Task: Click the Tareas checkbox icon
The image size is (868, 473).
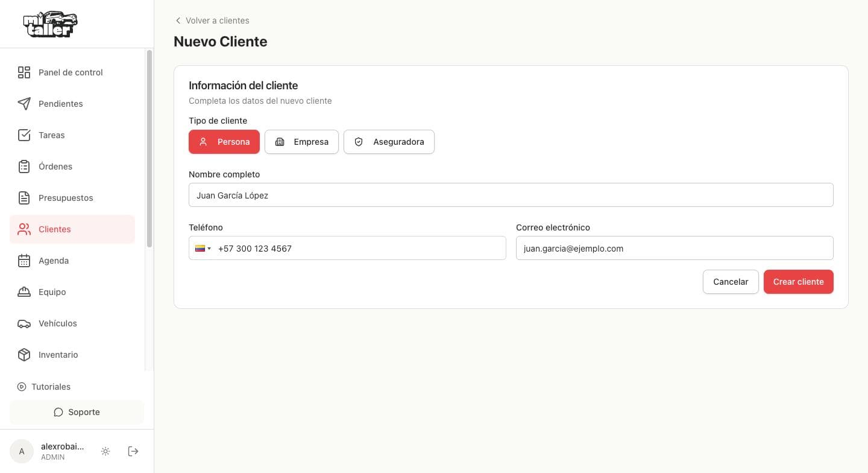Action: (x=24, y=135)
